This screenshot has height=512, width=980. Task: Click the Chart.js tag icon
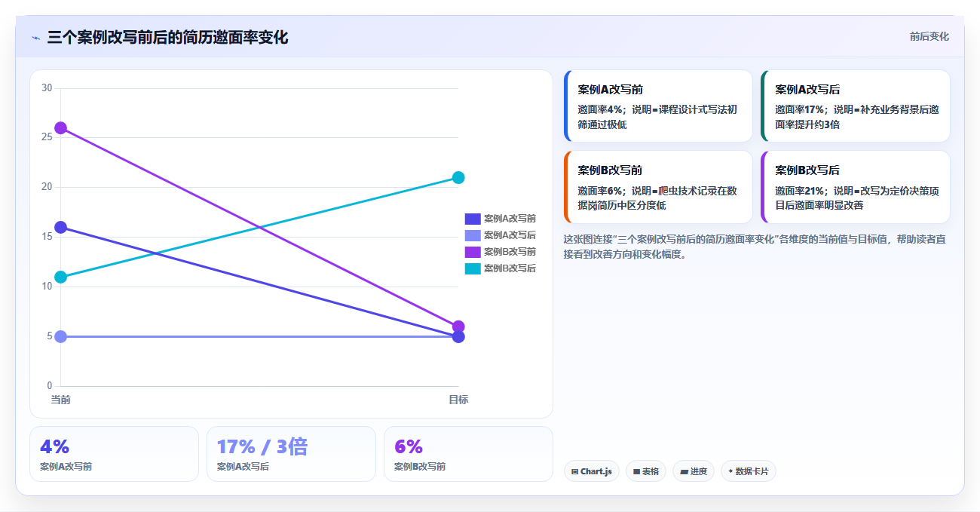(x=574, y=472)
